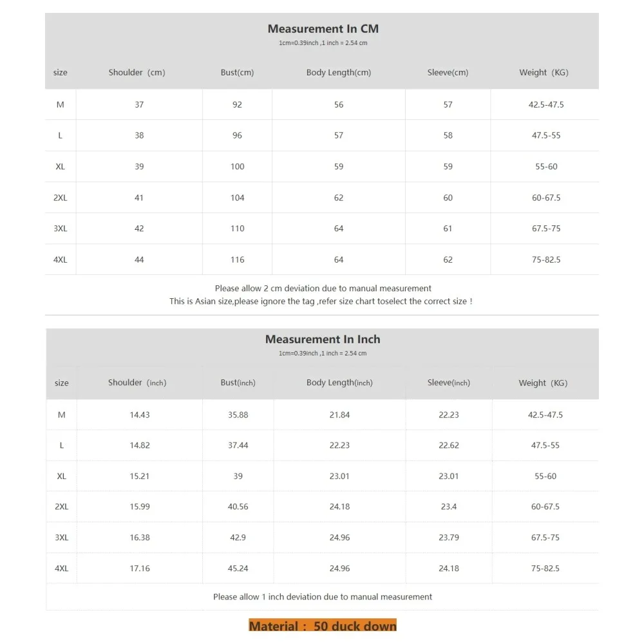Click the Sleeve(cm) column header
This screenshot has width=644, height=644.
click(448, 73)
